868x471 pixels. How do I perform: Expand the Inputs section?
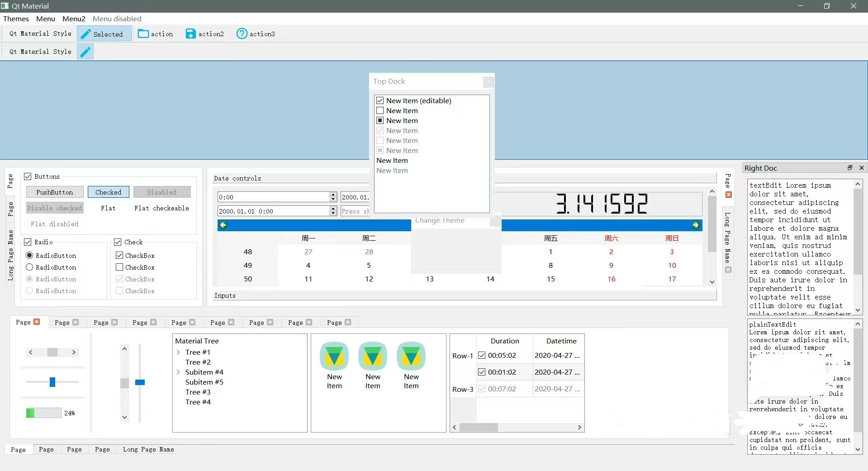click(x=465, y=295)
